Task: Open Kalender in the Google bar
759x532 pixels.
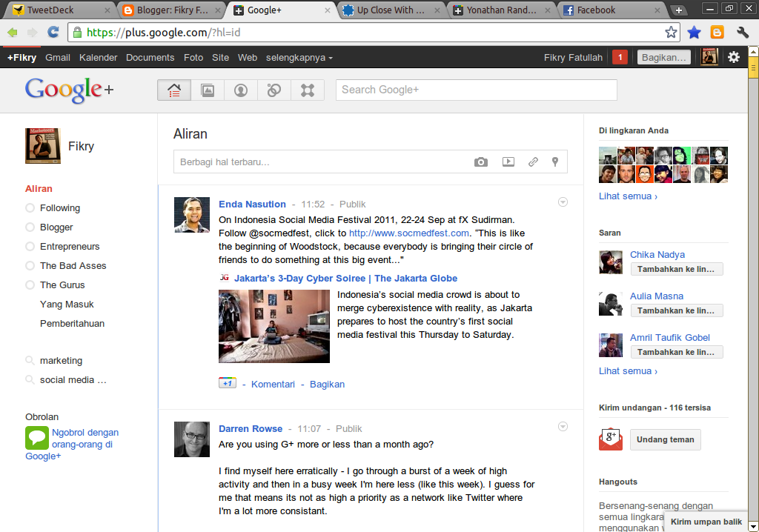Action: click(99, 58)
